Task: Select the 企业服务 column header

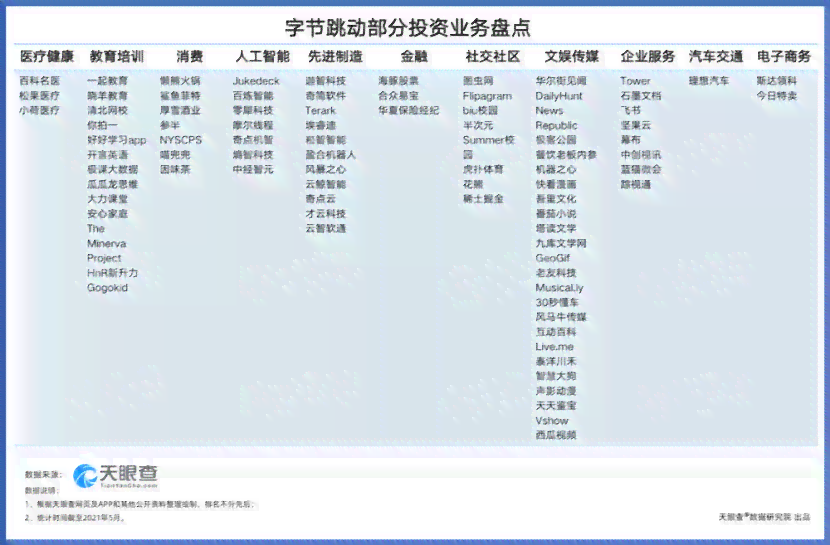Action: pos(647,56)
